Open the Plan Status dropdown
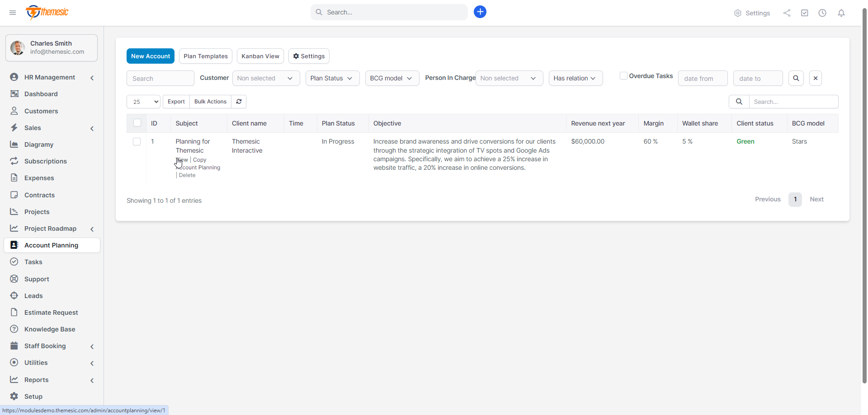 (x=332, y=78)
